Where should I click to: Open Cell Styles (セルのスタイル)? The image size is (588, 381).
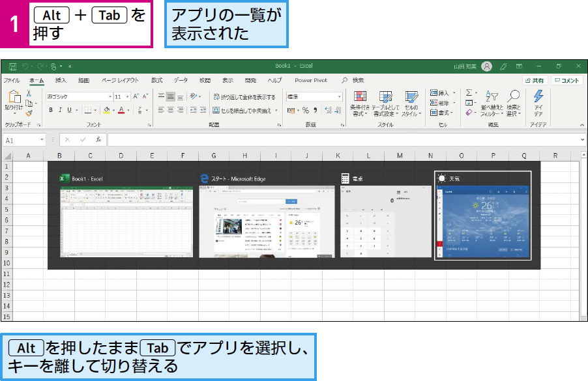[411, 101]
